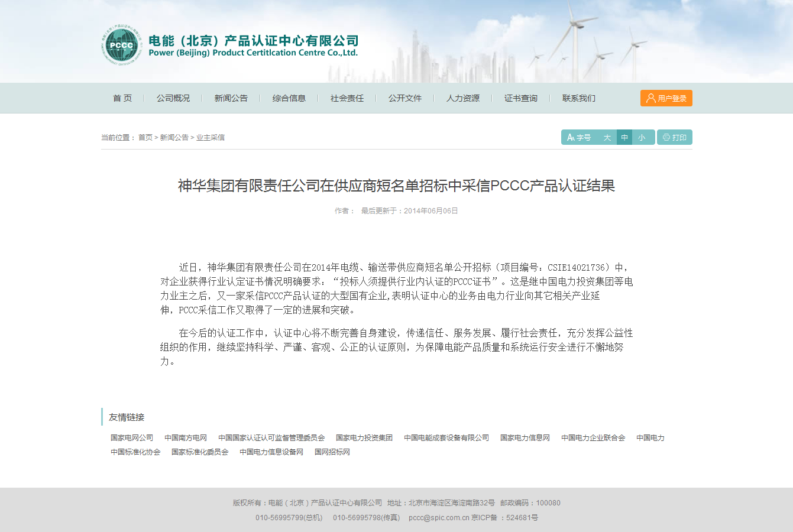This screenshot has height=532, width=793.
Task: Open the 中国南方电网 link
Action: [x=186, y=438]
